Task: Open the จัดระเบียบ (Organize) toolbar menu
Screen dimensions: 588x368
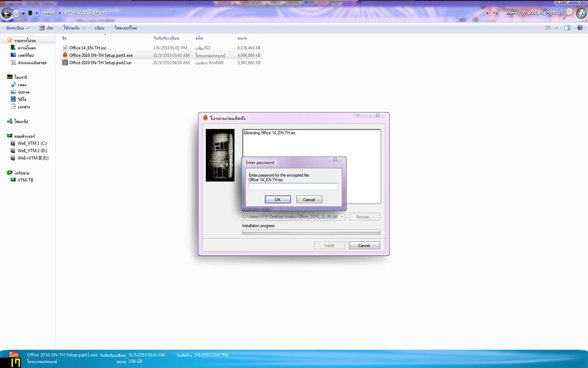Action: pyautogui.click(x=18, y=28)
